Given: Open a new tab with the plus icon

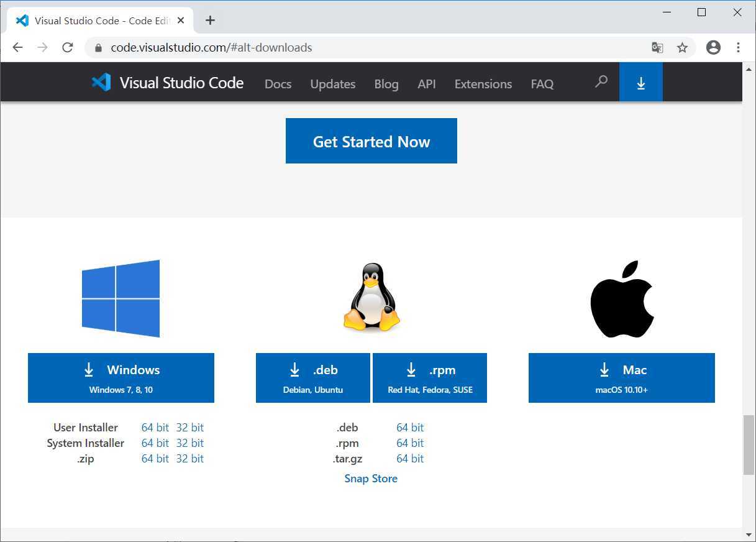Looking at the screenshot, I should coord(210,21).
